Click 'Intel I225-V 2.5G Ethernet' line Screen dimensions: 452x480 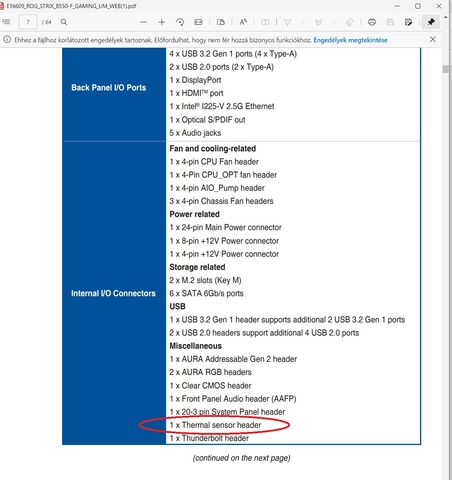pyautogui.click(x=222, y=106)
